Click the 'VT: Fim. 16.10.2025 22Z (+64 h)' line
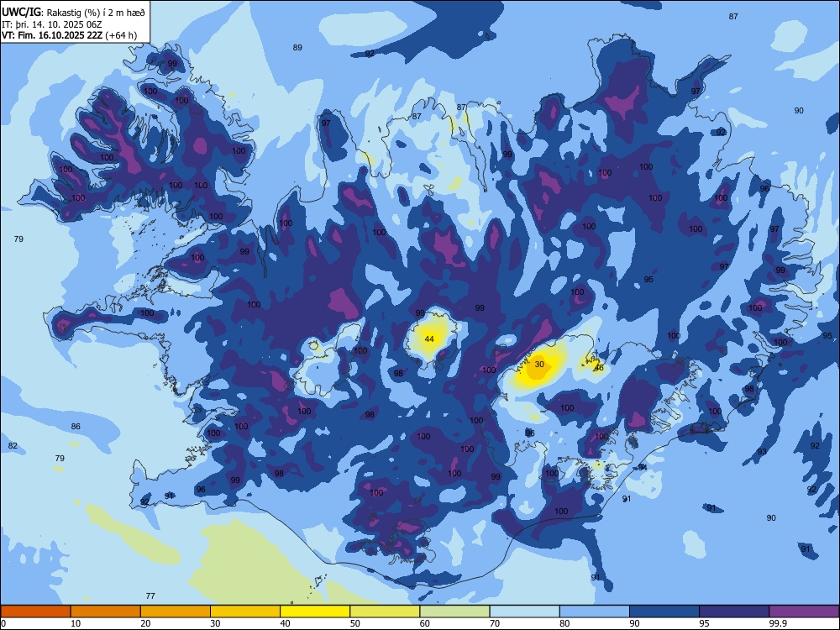Screen dimensions: 840x630 (x=69, y=35)
